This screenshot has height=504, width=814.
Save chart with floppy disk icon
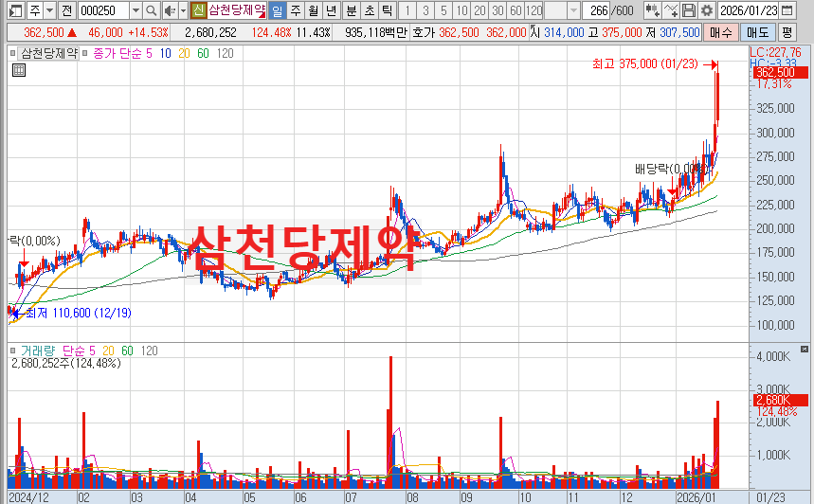coord(688,10)
